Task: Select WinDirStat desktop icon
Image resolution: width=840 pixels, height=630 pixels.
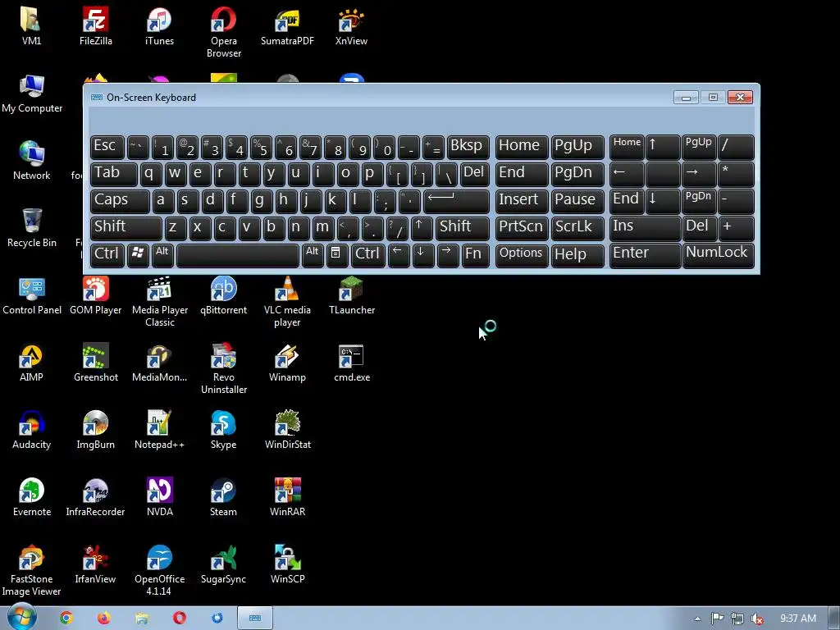Action: point(287,430)
